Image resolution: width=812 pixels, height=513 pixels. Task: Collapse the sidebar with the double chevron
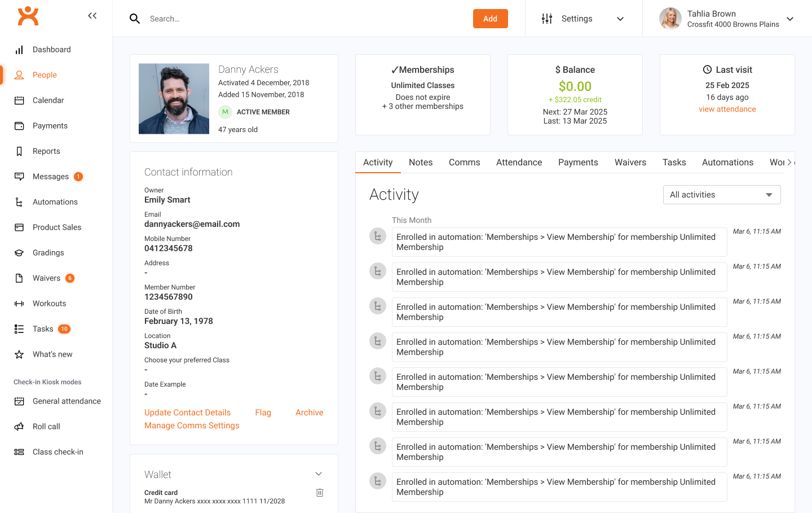click(92, 16)
